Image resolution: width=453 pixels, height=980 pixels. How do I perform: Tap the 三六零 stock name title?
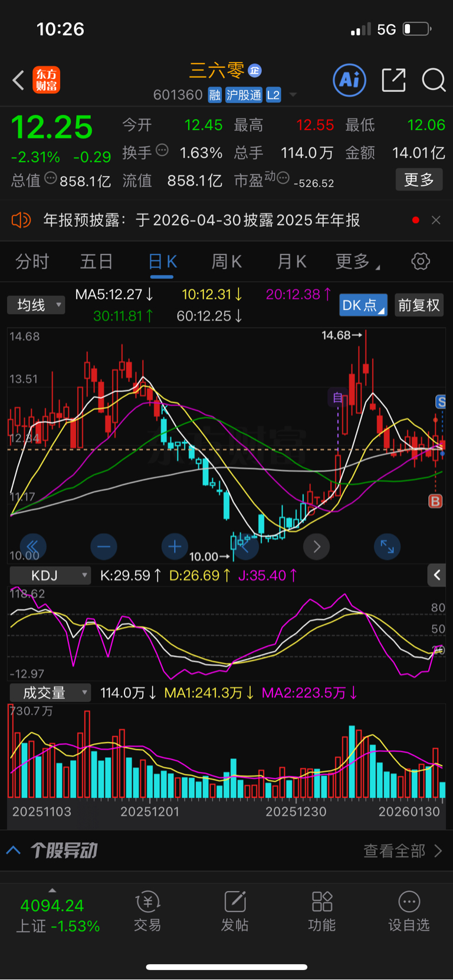(216, 71)
